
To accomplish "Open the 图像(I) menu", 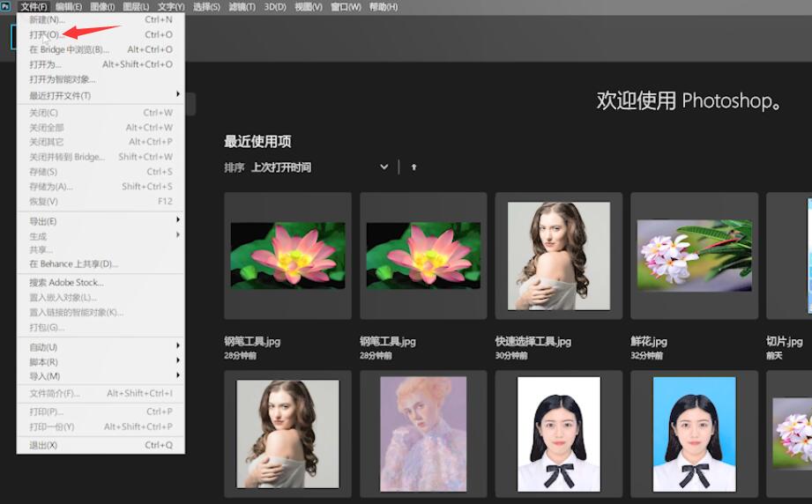I will (x=102, y=7).
